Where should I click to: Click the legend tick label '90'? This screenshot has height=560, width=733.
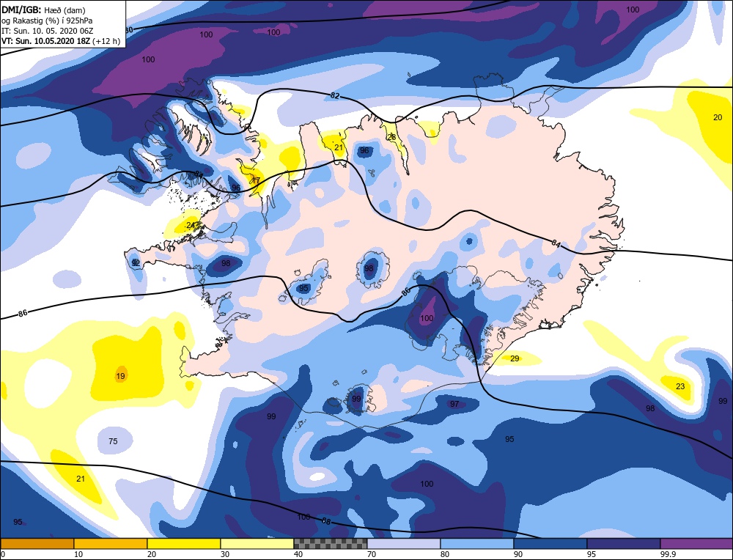518,554
